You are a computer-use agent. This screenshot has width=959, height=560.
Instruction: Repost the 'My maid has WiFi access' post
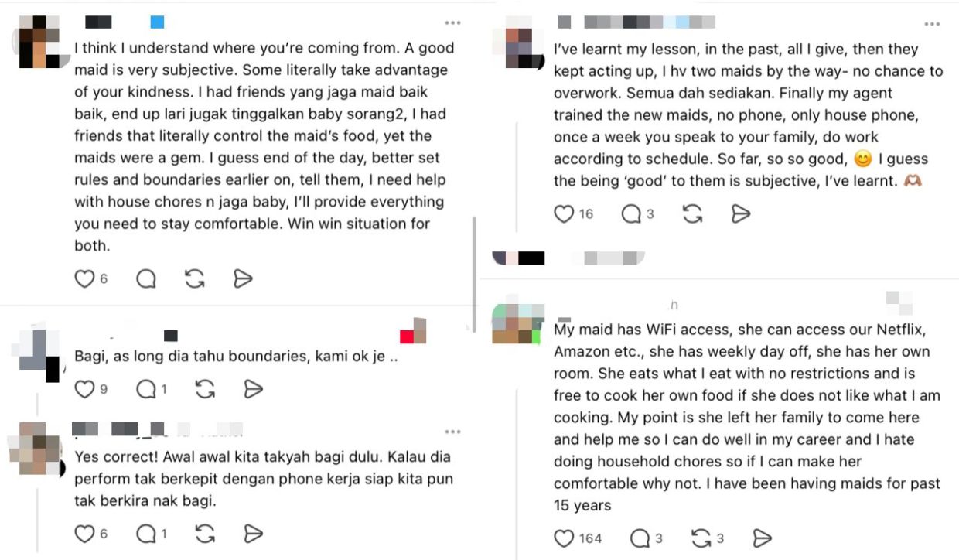pyautogui.click(x=701, y=538)
